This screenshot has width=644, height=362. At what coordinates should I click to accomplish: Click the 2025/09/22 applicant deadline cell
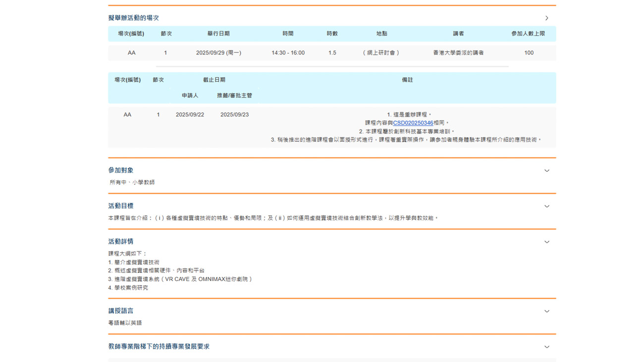pos(190,115)
